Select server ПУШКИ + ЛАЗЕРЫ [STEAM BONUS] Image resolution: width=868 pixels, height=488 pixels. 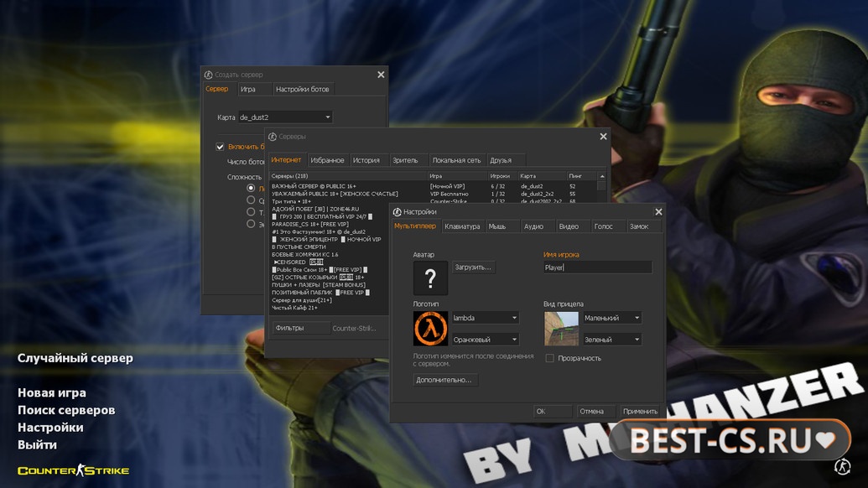tap(329, 285)
